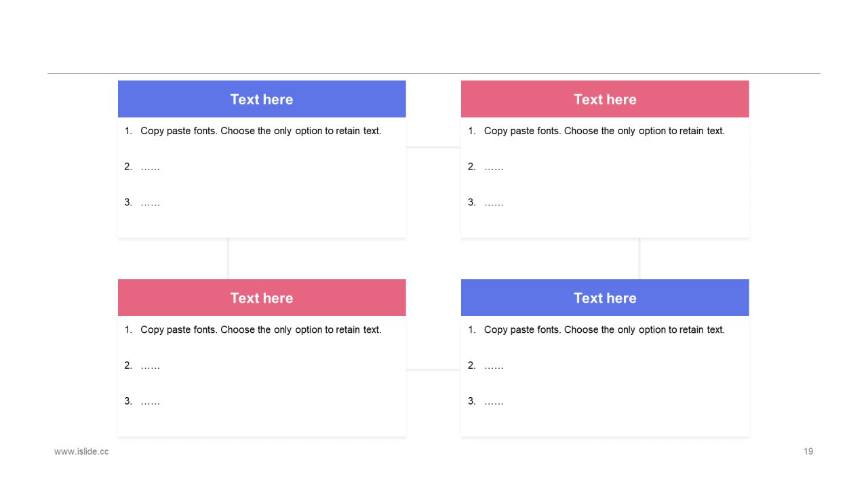Click item 3 ellipsis in bottom-left box

pyautogui.click(x=151, y=402)
